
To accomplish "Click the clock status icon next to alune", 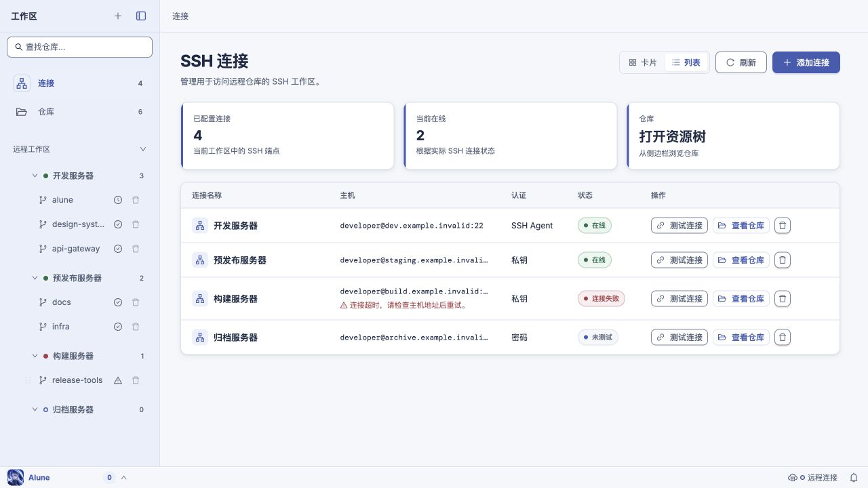I will click(x=118, y=200).
